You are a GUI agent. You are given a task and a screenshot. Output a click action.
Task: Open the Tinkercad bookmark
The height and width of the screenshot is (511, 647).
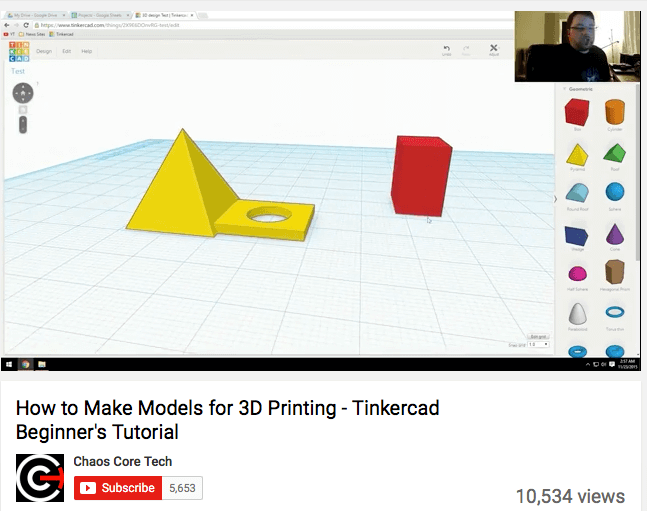click(x=61, y=34)
